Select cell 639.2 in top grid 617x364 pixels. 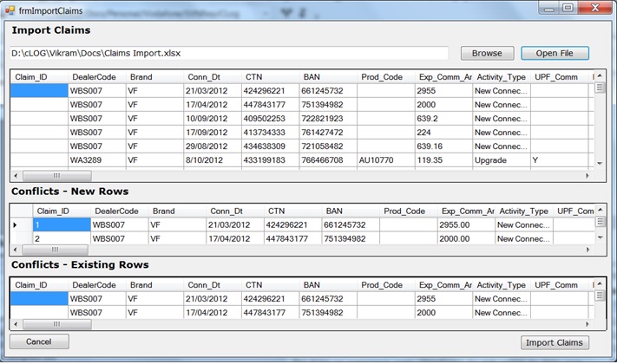(x=443, y=119)
